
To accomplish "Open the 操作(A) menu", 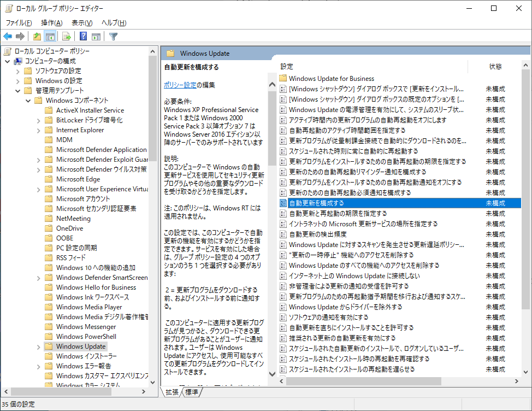I will [x=51, y=23].
